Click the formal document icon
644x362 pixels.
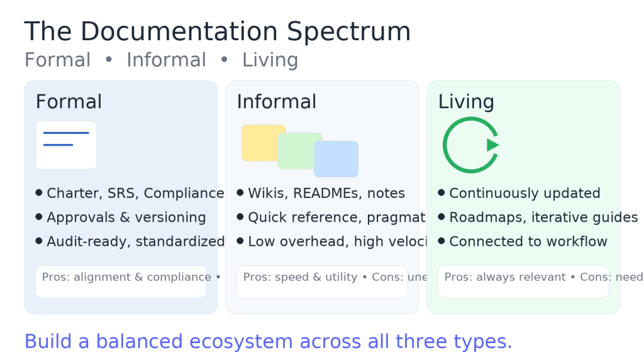66,145
